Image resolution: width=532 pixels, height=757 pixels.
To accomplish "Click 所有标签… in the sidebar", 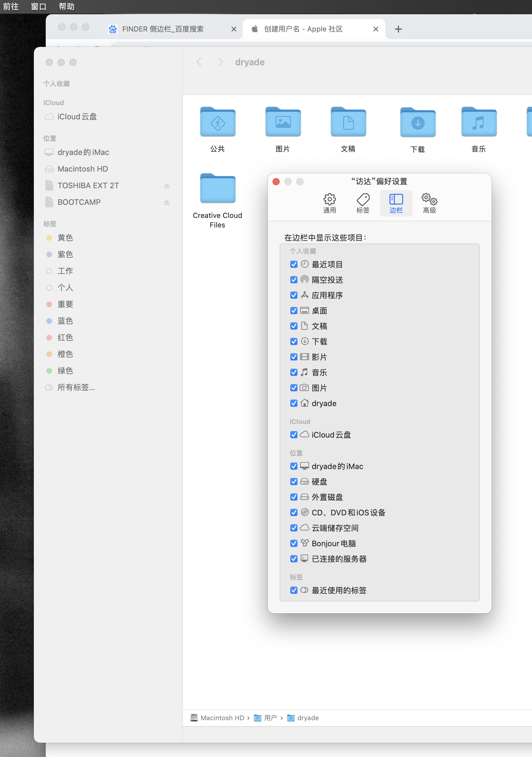I will pos(76,387).
